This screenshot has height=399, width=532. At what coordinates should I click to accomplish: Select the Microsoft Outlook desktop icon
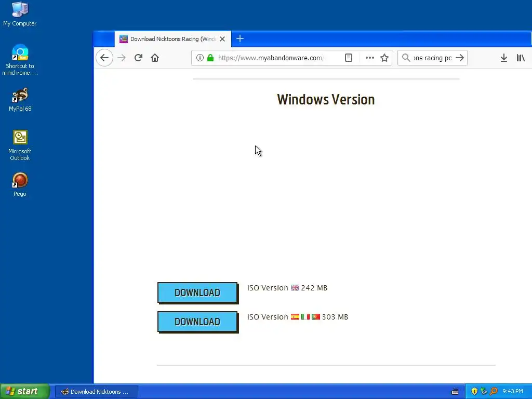[20, 145]
